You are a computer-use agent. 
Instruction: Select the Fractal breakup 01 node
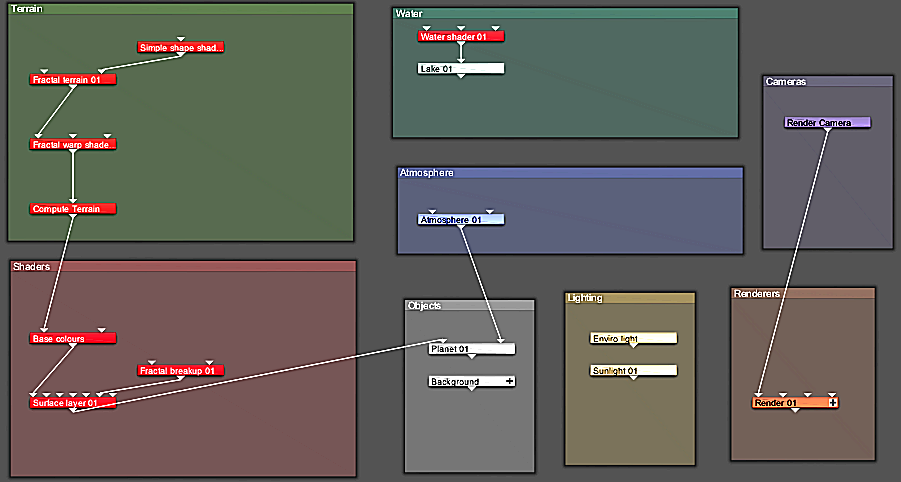click(180, 371)
